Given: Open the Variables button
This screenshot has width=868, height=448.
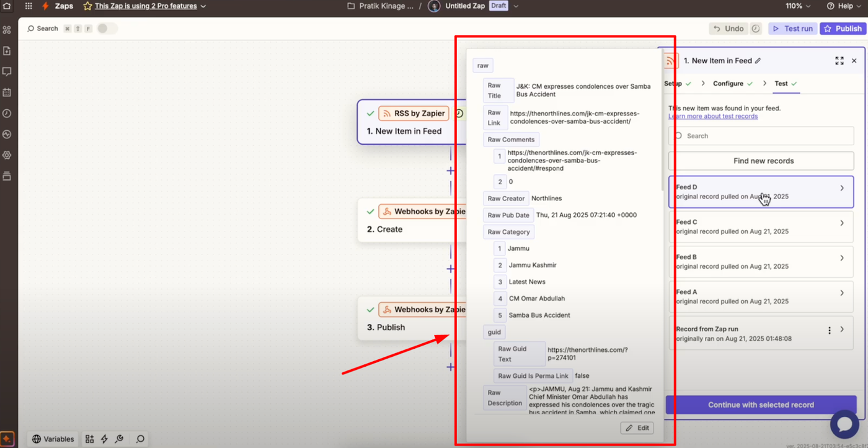Looking at the screenshot, I should tap(53, 439).
